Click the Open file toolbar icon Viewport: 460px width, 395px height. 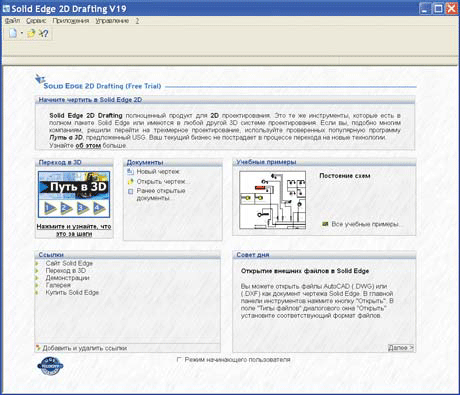31,33
